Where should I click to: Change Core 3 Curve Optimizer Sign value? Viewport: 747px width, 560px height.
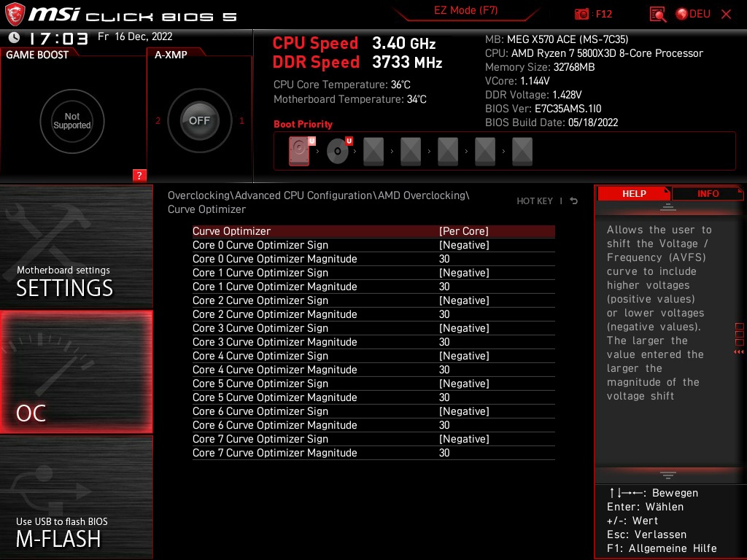[x=464, y=328]
